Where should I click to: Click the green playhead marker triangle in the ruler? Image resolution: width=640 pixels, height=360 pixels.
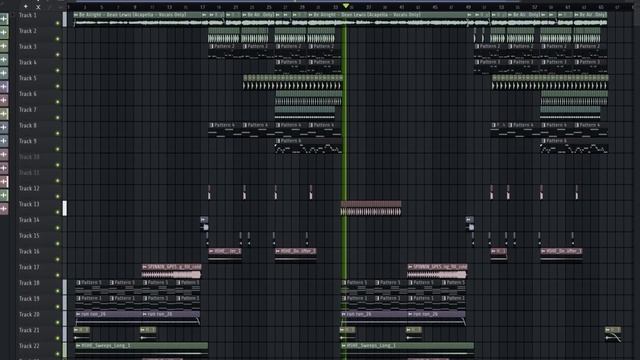(x=346, y=6)
